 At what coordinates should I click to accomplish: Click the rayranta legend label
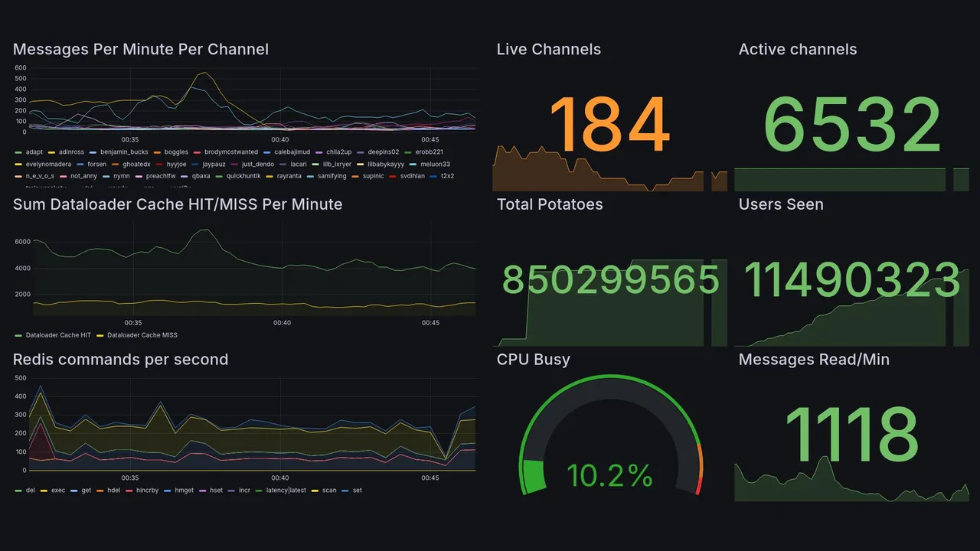point(289,176)
